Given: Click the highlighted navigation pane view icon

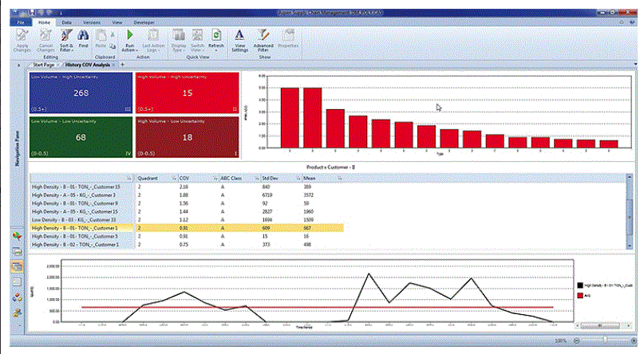Looking at the screenshot, I should [18, 266].
